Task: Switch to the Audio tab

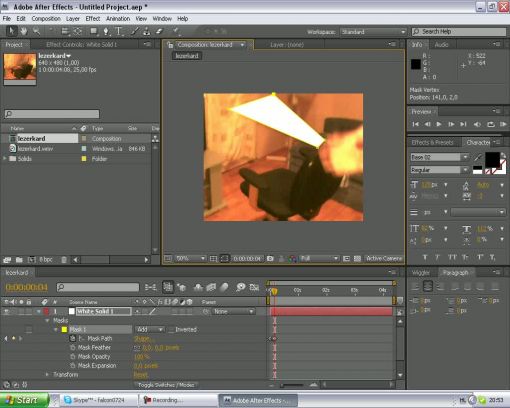Action: click(442, 44)
